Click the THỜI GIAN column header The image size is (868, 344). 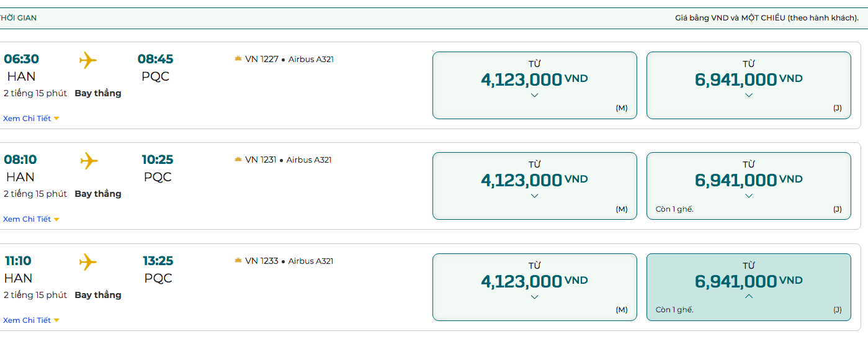(x=18, y=18)
